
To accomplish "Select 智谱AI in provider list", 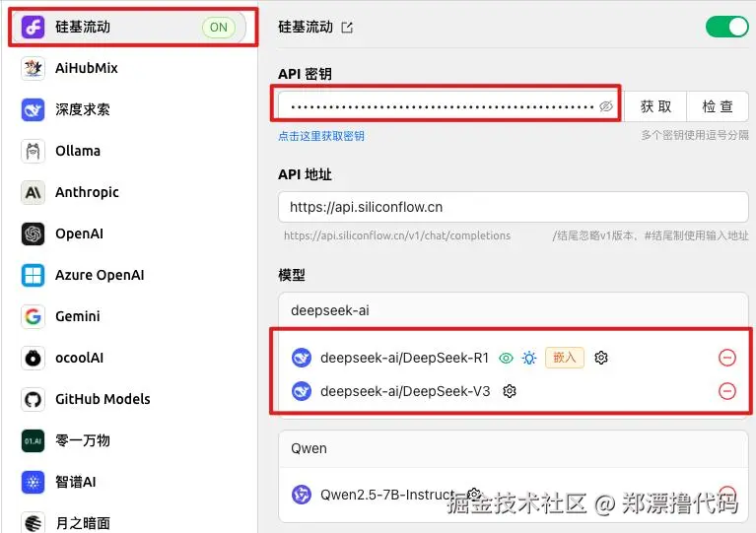I will [129, 482].
